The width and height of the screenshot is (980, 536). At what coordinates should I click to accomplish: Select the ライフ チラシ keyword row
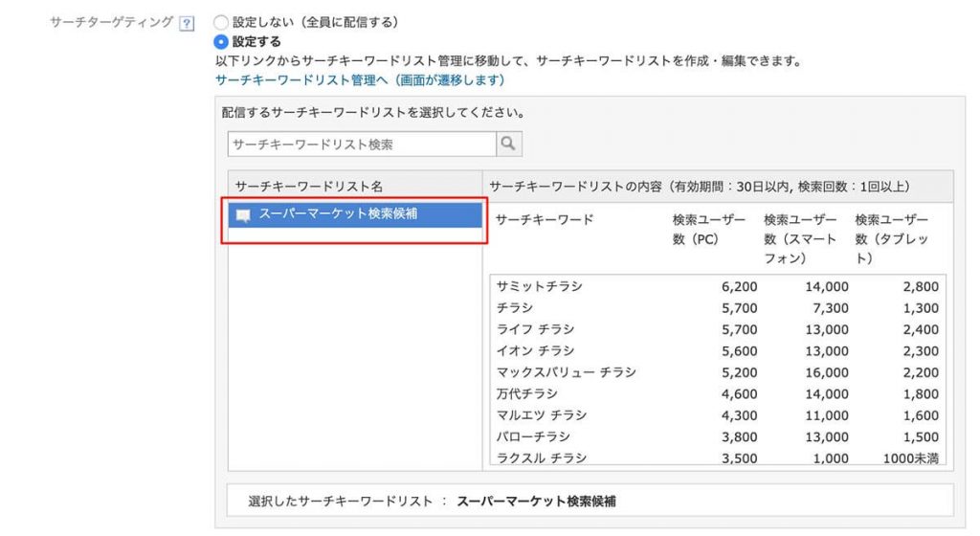click(x=718, y=329)
